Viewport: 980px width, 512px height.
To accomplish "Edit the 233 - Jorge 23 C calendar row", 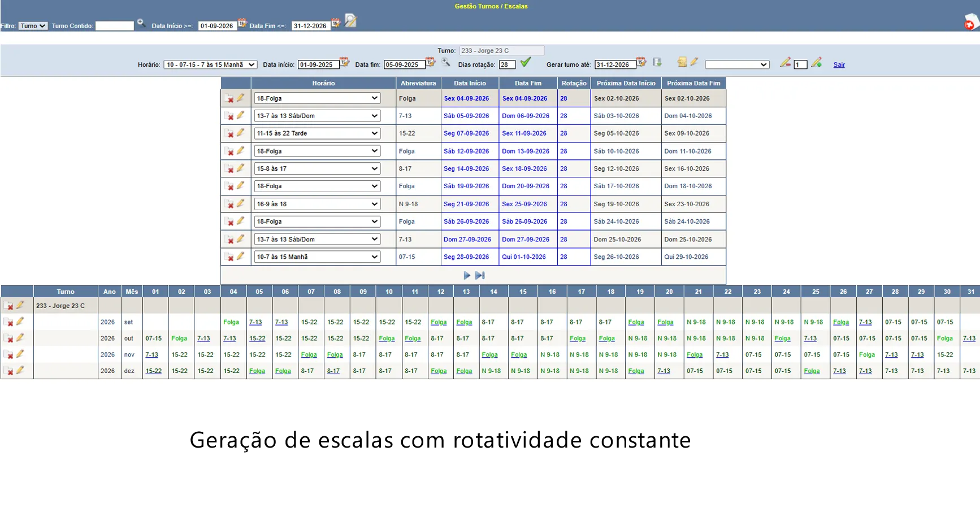I will coord(20,305).
